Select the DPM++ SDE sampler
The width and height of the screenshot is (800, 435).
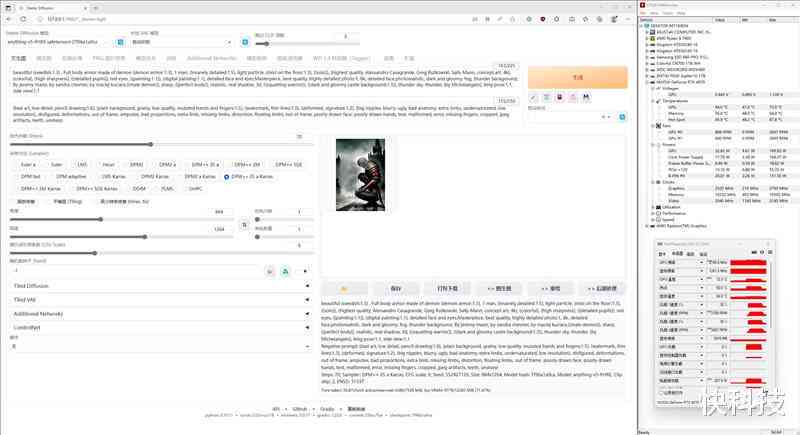(x=288, y=165)
